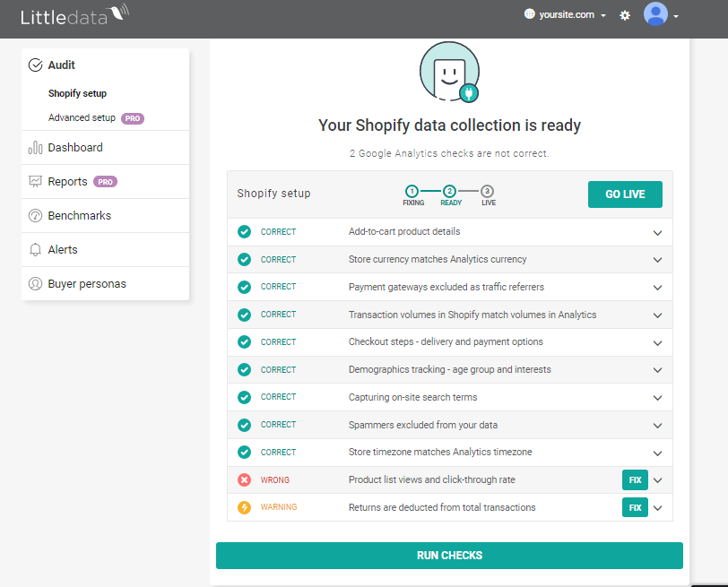This screenshot has width=728, height=587.
Task: Click the green check for Store currency row
Action: tap(244, 259)
